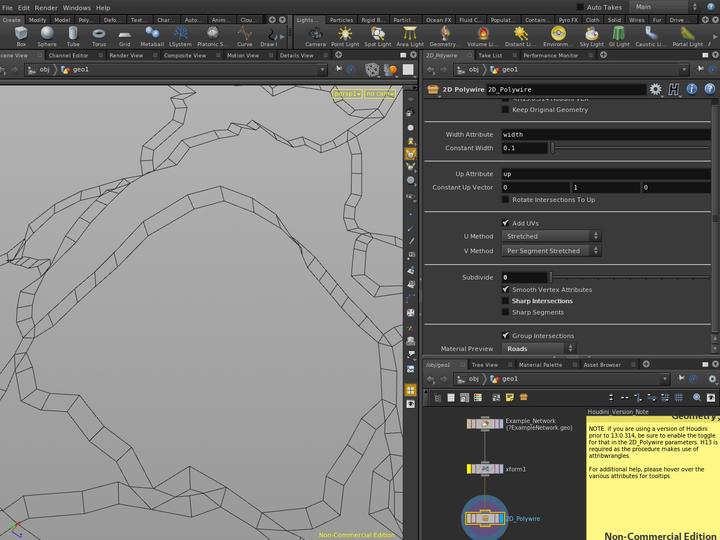Screen dimensions: 720x540
Task: Click the Sky Light shelf tool
Action: [591, 36]
